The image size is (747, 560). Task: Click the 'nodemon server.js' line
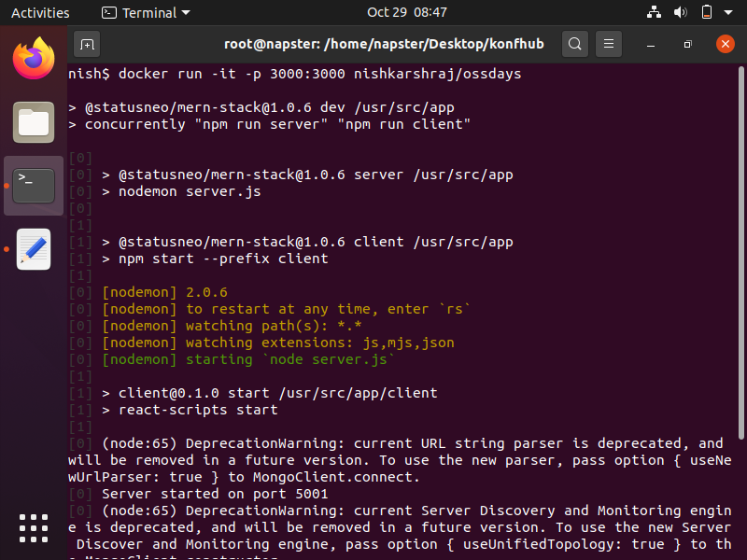pyautogui.click(x=181, y=192)
